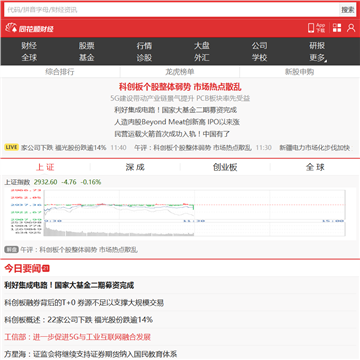Image resolution: width=360 pixels, height=360 pixels.
Task: Click the 今日要闻 count badge
Action: (46, 268)
